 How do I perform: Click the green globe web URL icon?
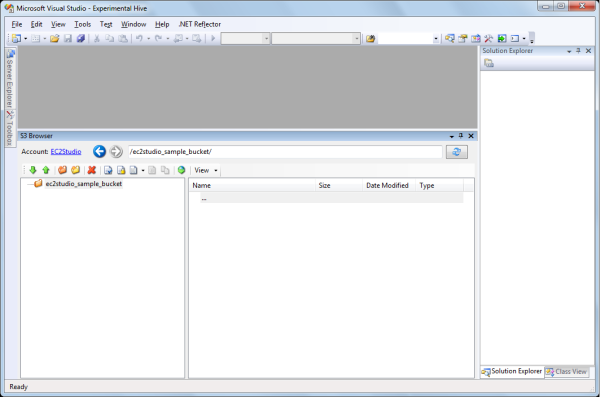(x=181, y=170)
